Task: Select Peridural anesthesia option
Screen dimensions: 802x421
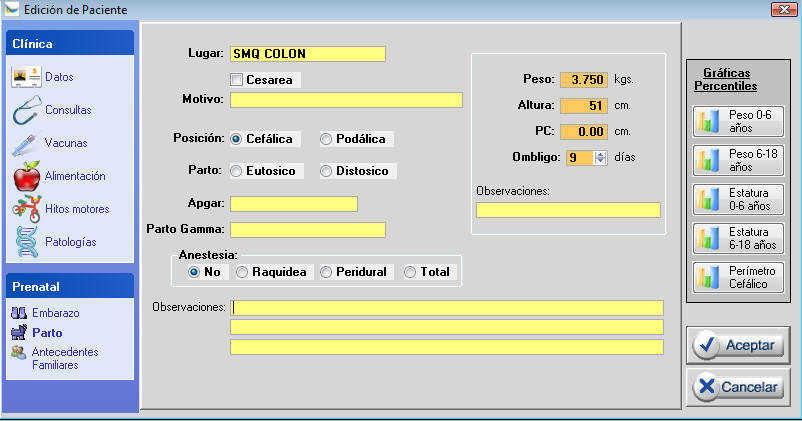Action: 327,272
